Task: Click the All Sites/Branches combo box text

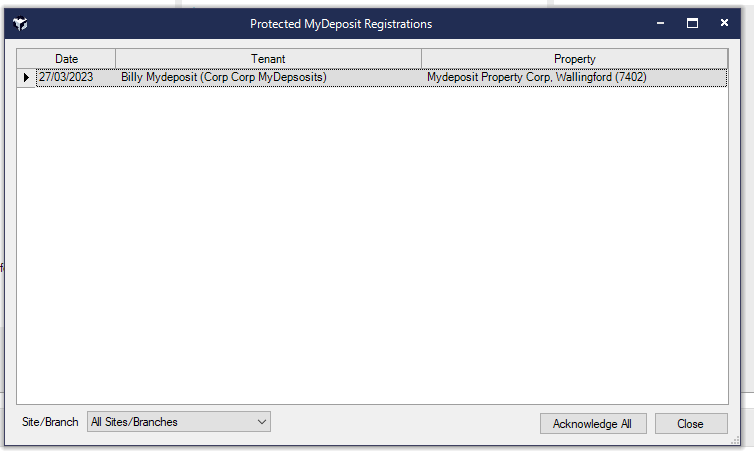Action: pos(170,422)
